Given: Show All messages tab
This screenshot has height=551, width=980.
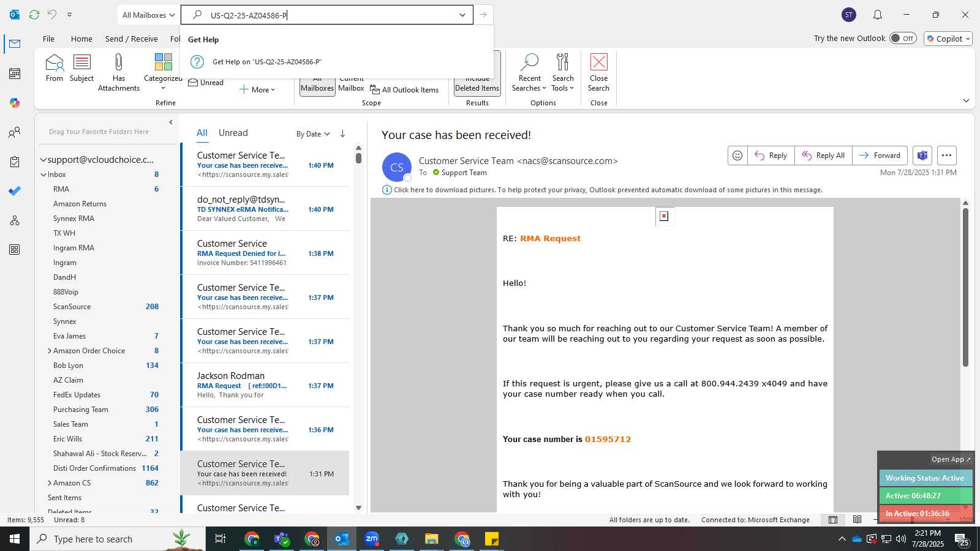Looking at the screenshot, I should [x=202, y=133].
